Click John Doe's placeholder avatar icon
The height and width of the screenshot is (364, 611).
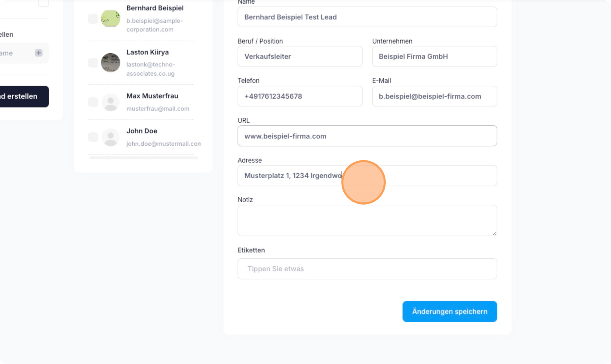pos(110,137)
